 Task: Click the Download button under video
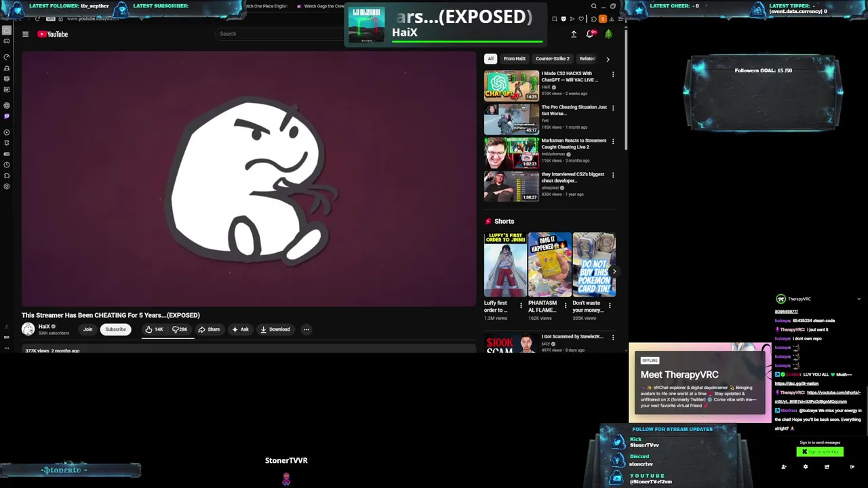275,329
